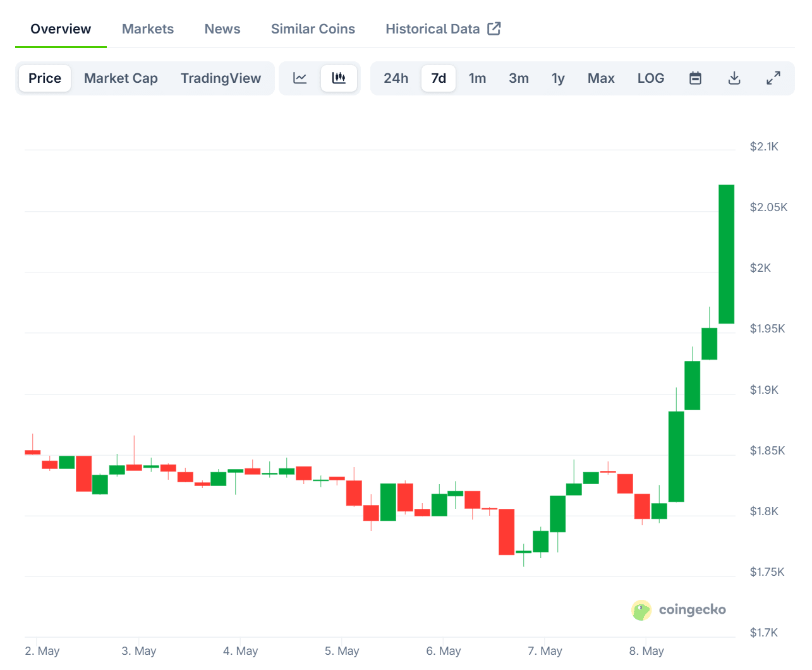Click the tallest green candle on 8 May
Viewport: 812px width, 670px height.
[727, 254]
